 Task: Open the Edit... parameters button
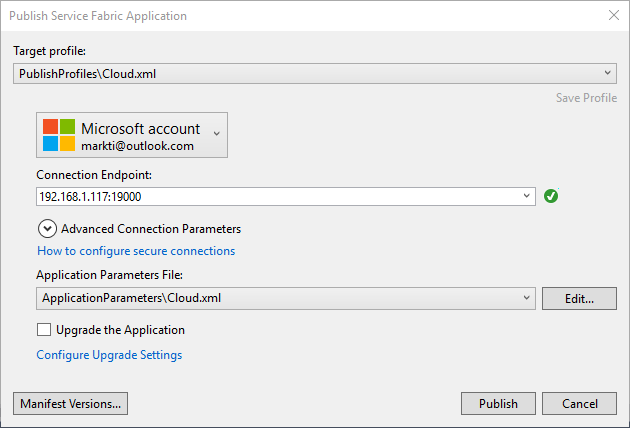point(579,298)
